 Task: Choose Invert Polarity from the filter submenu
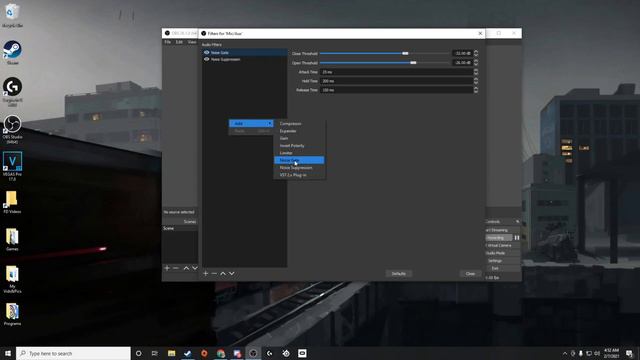tap(299, 145)
